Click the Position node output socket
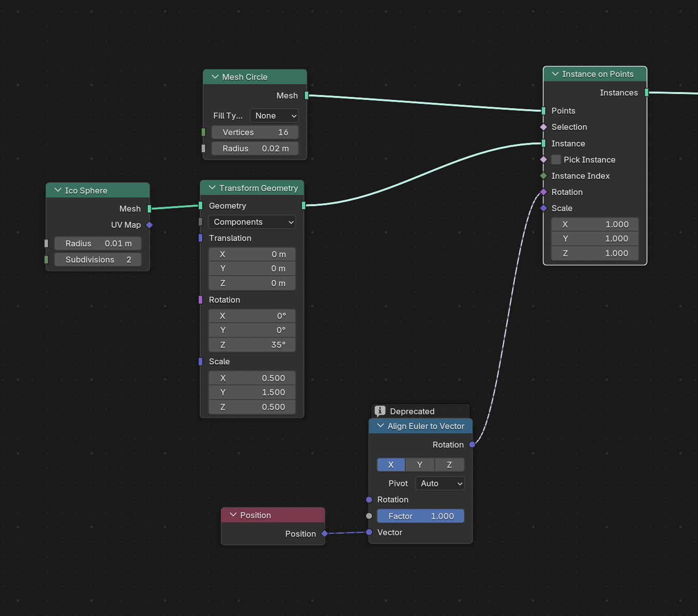This screenshot has height=616, width=698. 325,534
